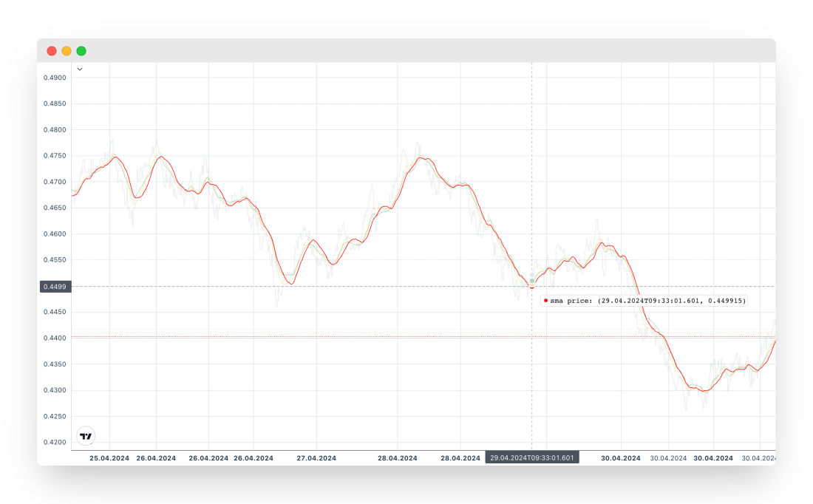Click the 0.4200 price axis label
Viewport: 813px width, 504px height.
pyautogui.click(x=55, y=443)
